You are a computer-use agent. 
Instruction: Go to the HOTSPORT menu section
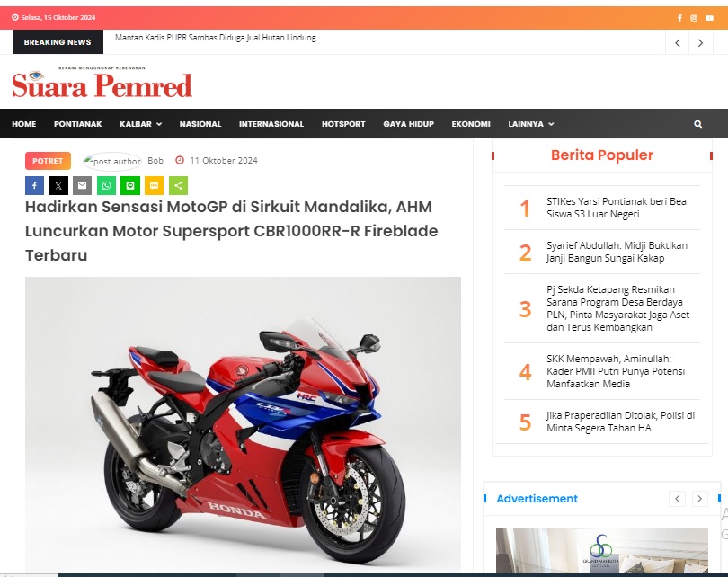coord(343,124)
